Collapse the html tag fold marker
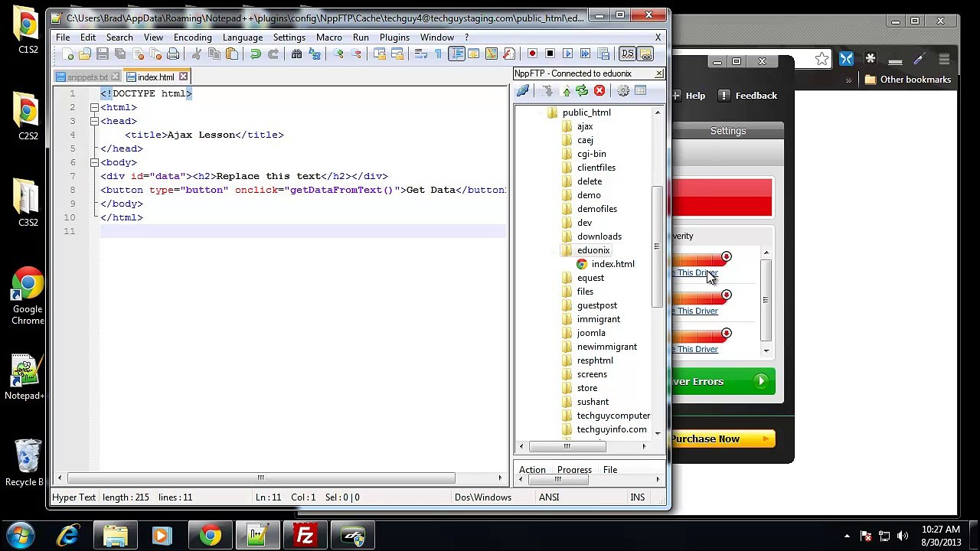980x551 pixels. [x=94, y=107]
